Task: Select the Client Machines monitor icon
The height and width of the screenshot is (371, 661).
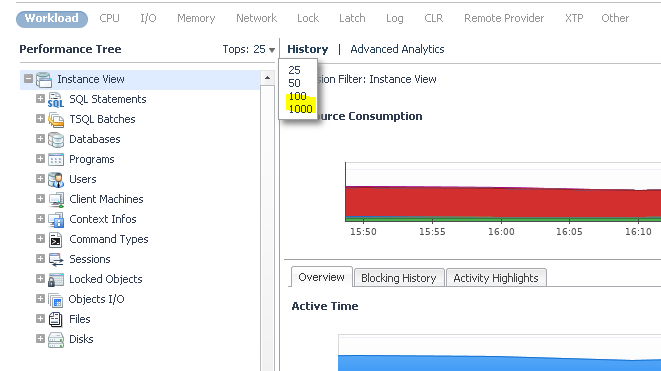Action: tap(56, 199)
